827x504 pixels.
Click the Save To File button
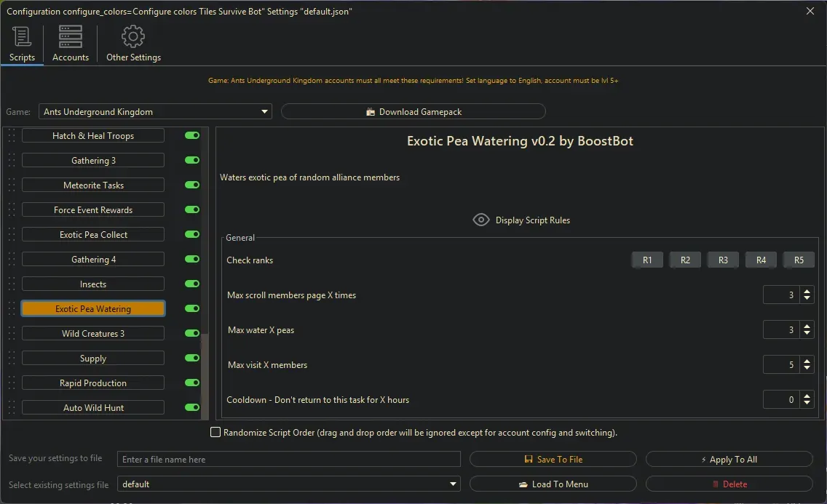553,460
